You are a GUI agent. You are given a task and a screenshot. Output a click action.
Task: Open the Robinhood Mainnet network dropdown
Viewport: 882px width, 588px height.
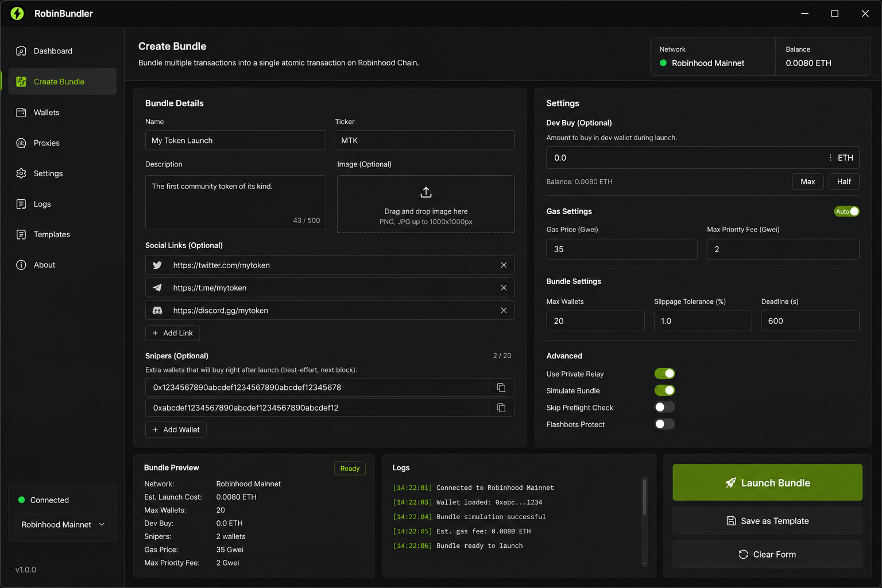pos(63,524)
